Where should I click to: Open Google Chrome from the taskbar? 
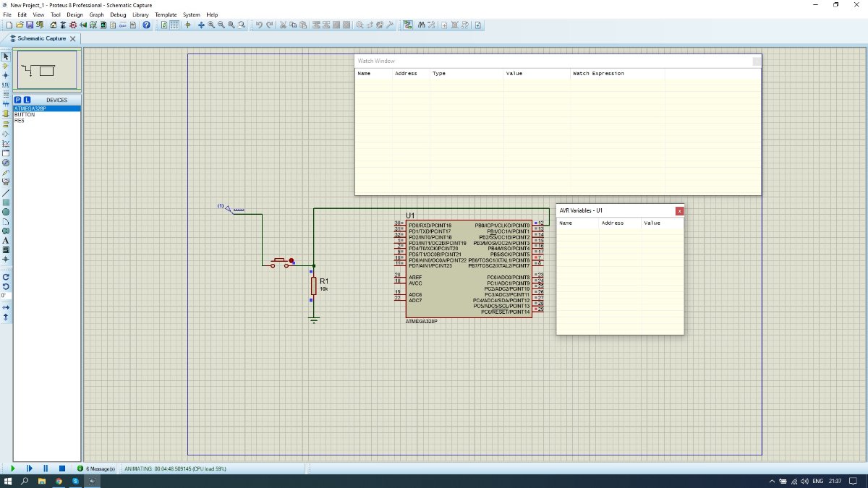coord(59,481)
